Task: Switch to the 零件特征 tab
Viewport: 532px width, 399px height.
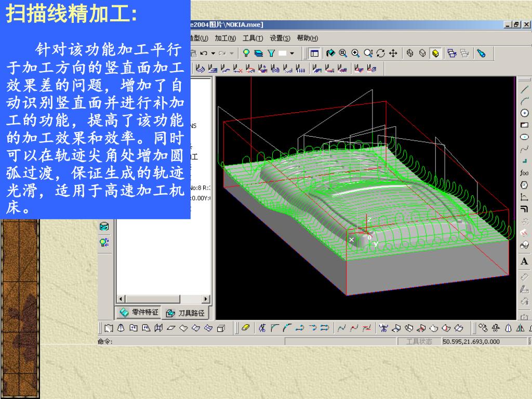Action: coord(139,312)
